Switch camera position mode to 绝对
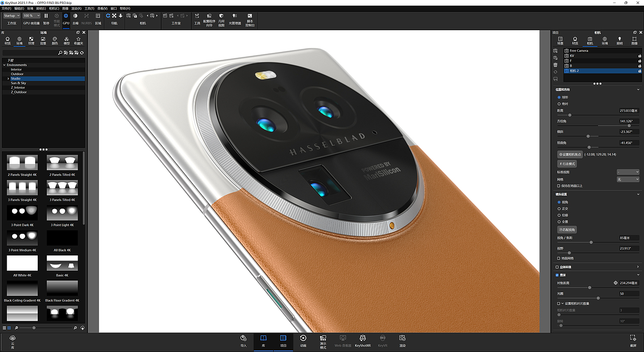Image resolution: width=644 pixels, height=352 pixels. click(559, 104)
